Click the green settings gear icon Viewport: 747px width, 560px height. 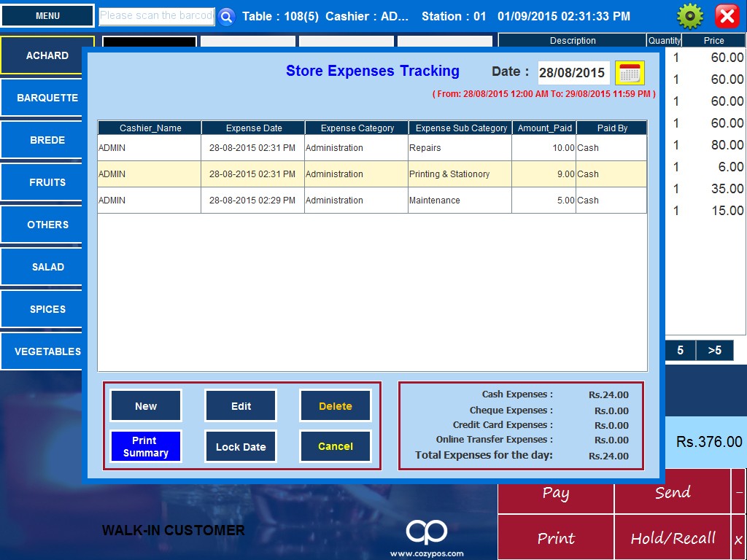coord(689,16)
